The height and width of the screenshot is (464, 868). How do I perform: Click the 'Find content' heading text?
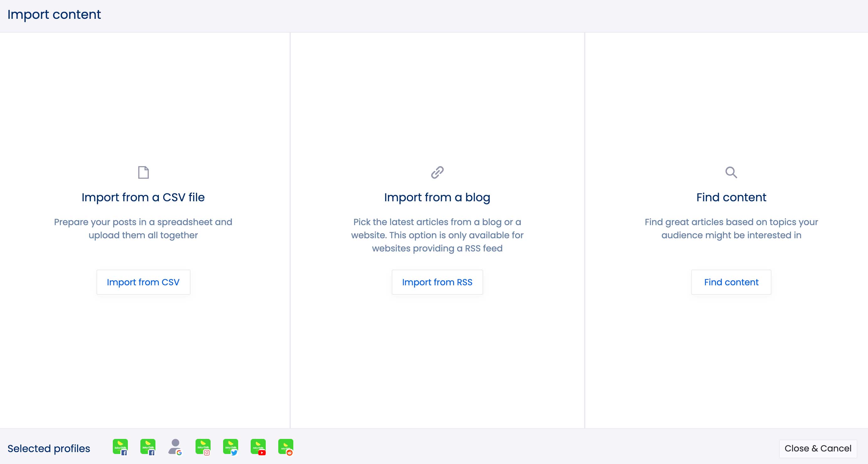[731, 197]
